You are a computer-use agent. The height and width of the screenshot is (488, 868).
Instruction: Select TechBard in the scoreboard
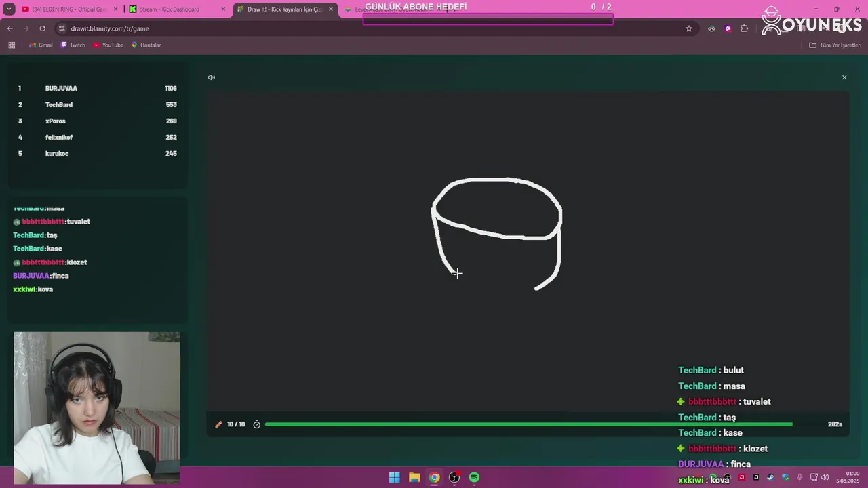(x=59, y=105)
